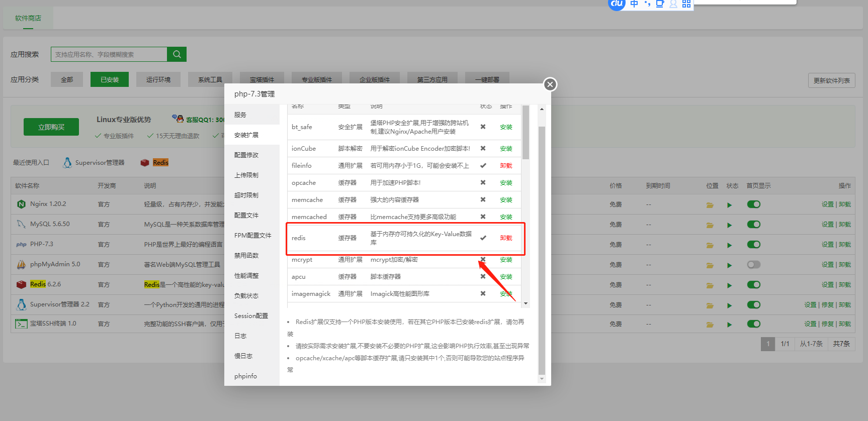
Task: Install the ionCube extension
Action: (x=506, y=149)
